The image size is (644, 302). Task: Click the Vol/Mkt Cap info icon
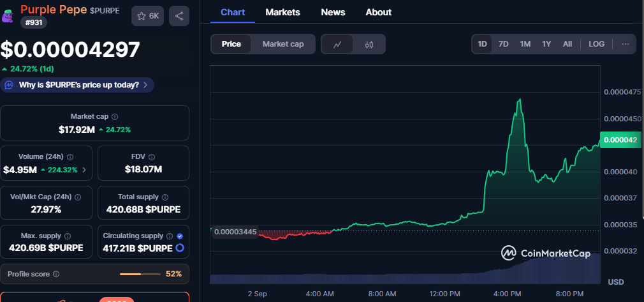click(78, 197)
